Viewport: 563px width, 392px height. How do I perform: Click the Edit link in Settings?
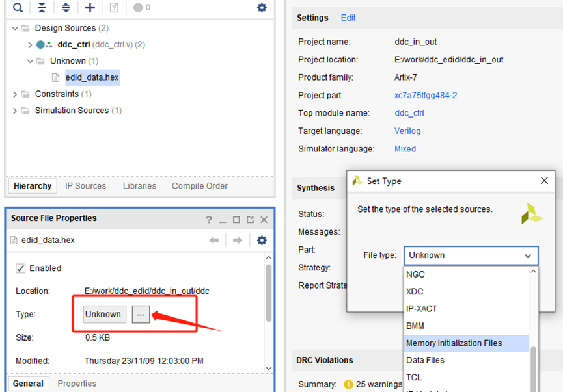[x=348, y=18]
